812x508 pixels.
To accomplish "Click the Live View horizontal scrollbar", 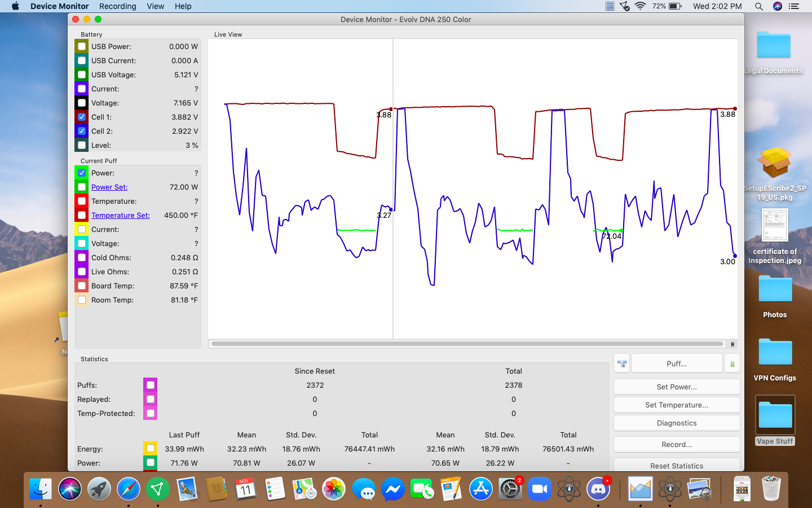I will (x=467, y=344).
